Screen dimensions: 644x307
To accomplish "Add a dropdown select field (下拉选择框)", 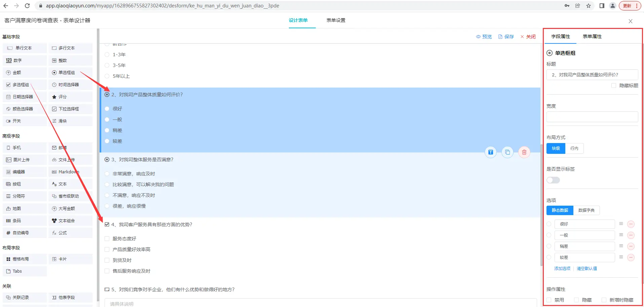I will pos(70,109).
